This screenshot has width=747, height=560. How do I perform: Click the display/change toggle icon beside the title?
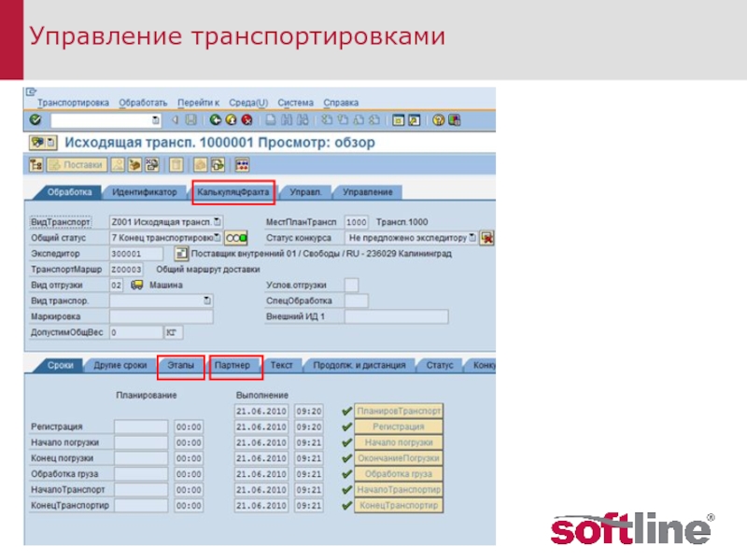37,143
